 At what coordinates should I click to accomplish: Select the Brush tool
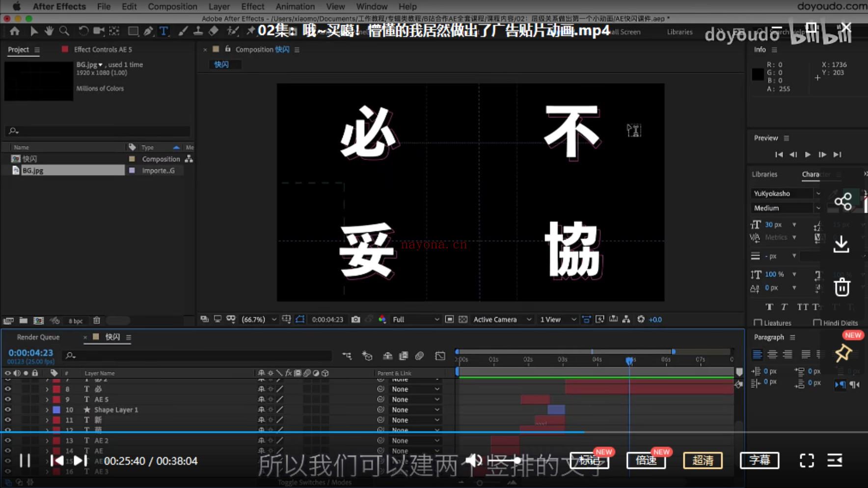point(183,31)
